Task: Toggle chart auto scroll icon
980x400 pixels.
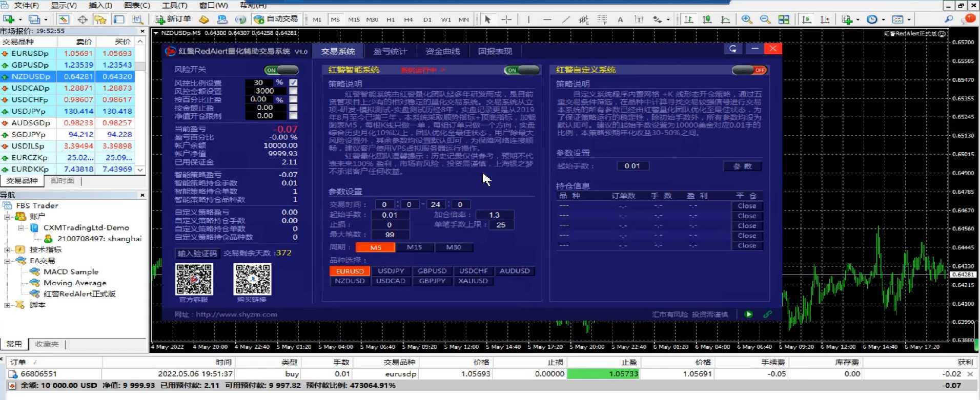Action: [x=806, y=19]
